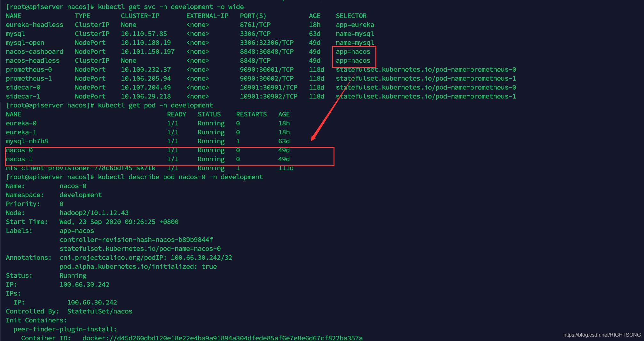Image resolution: width=644 pixels, height=341 pixels.
Task: Select pod nacos-0 in the pod list
Action: (19, 150)
